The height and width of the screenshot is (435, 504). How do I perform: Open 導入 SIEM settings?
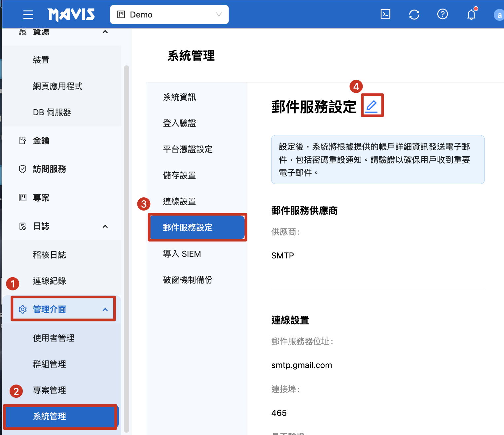tap(182, 254)
